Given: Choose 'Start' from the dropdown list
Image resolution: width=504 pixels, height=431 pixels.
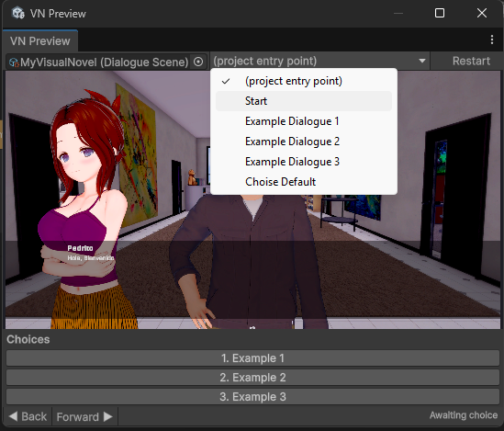Looking at the screenshot, I should pyautogui.click(x=304, y=101).
